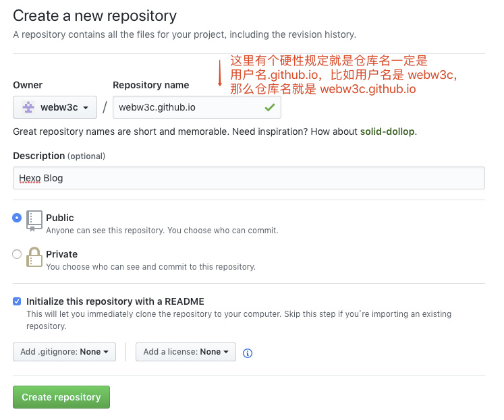
Task: Click the "Repository name" field label
Action: (150, 85)
